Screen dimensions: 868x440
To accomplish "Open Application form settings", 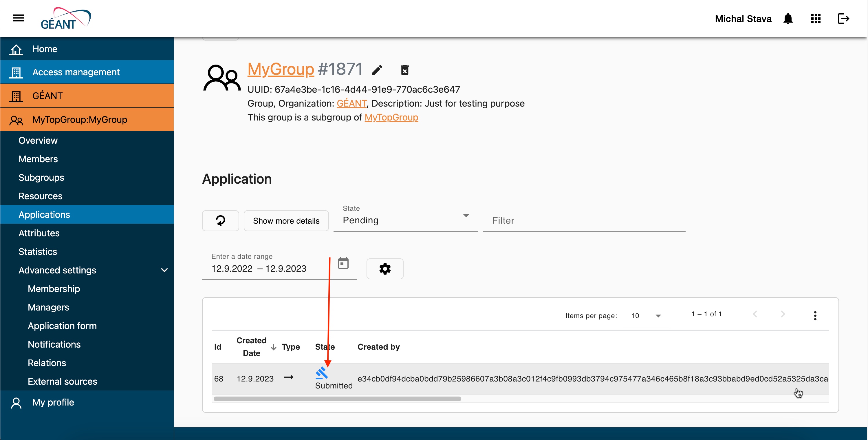I will [87, 326].
